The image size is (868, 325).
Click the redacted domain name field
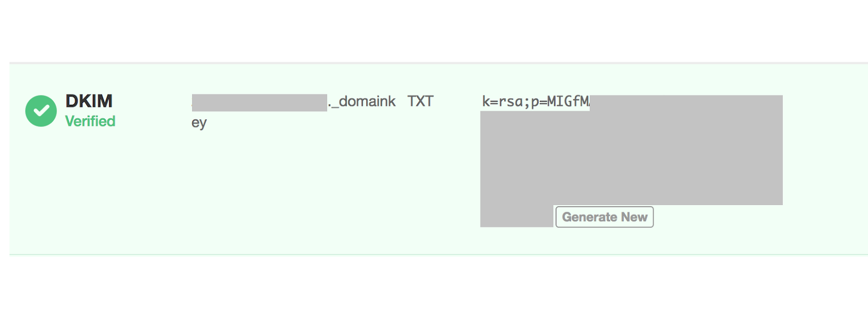click(x=258, y=102)
